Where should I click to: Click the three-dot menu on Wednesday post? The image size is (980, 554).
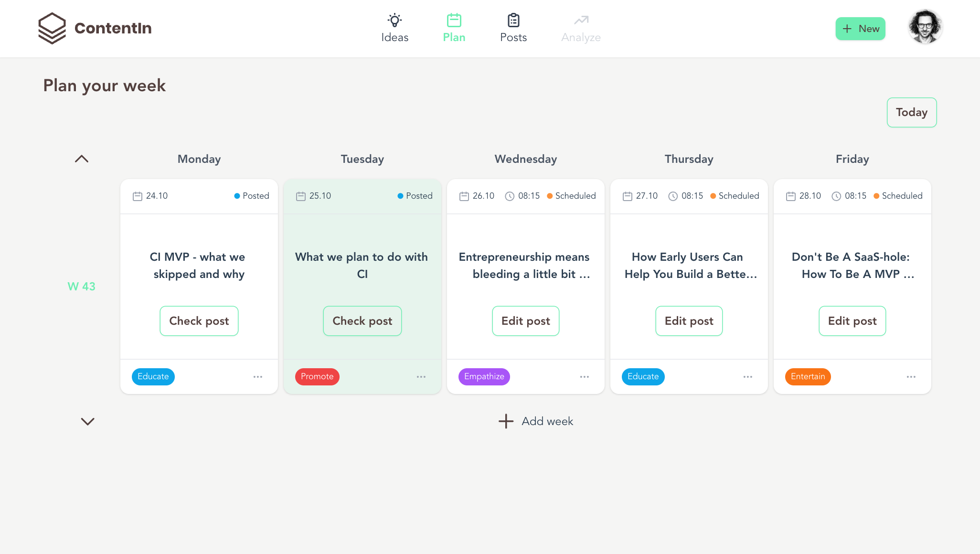(584, 376)
